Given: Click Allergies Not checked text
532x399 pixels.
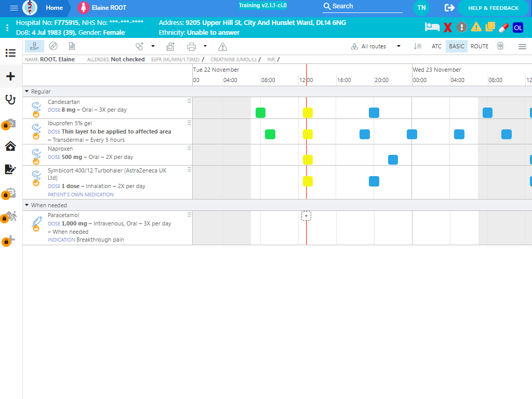Looking at the screenshot, I should [116, 59].
